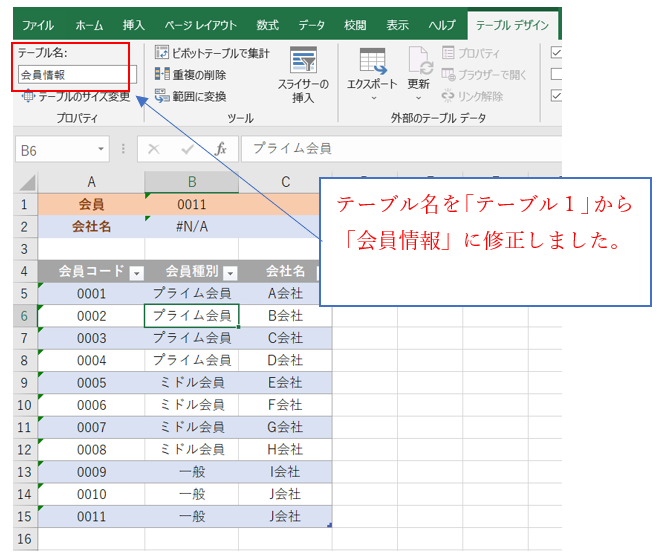This screenshot has width=667, height=556.
Task: Open the 会員種別 column filter dropdown
Action: tap(230, 272)
